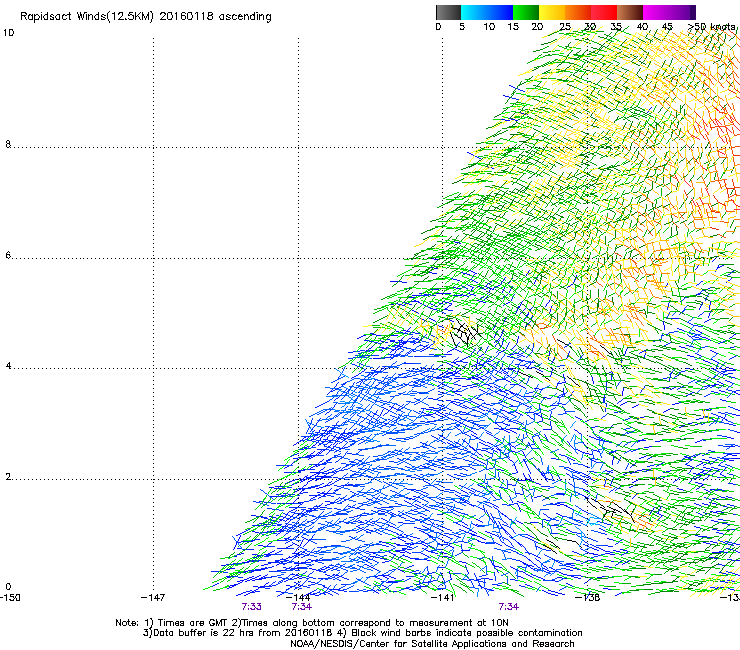
Task: Click the black contaminated barbs near 4.7N
Action: pos(463,332)
